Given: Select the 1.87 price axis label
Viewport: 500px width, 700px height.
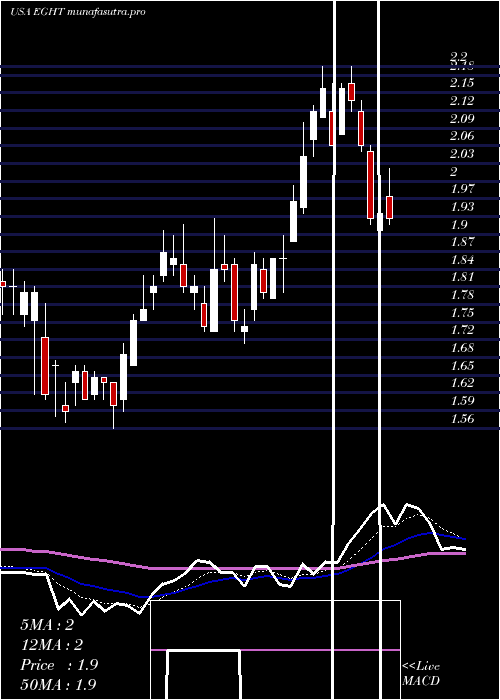Looking at the screenshot, I should pos(462,242).
